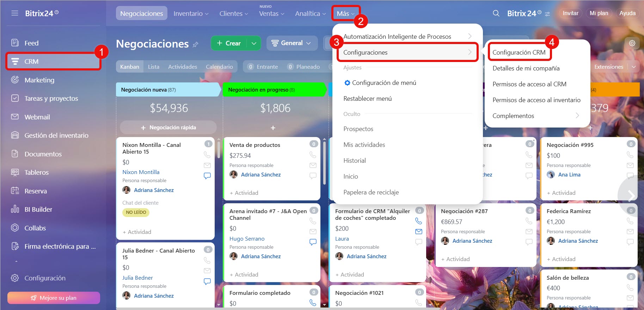Viewport: 644px width, 310px height.
Task: Click the hamburger menu icon beside Bitrix24
Action: [14, 13]
